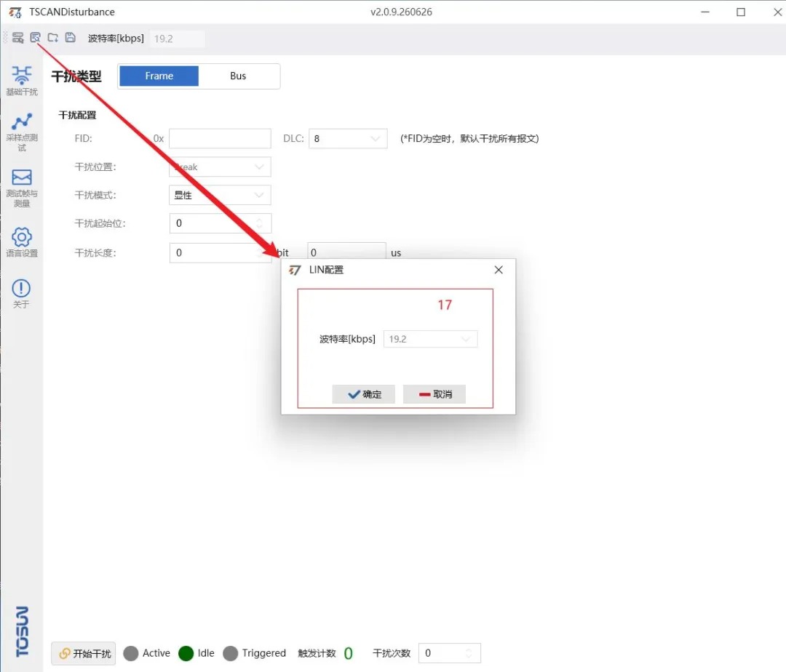Click the 干扰起始位 spinner field

tap(220, 223)
